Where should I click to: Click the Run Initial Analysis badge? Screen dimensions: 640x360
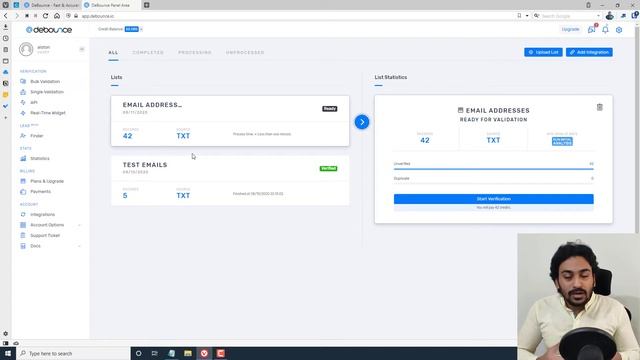pyautogui.click(x=562, y=141)
